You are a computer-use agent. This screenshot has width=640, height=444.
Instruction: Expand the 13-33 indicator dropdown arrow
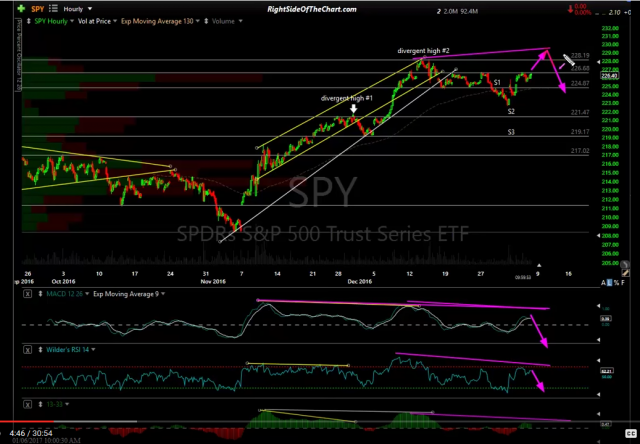tap(67, 405)
